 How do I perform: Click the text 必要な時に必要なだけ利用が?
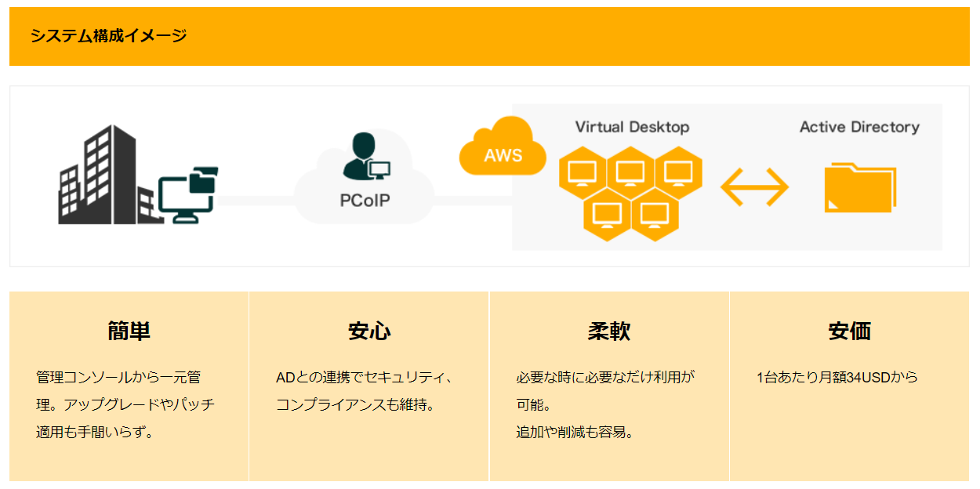pos(605,378)
